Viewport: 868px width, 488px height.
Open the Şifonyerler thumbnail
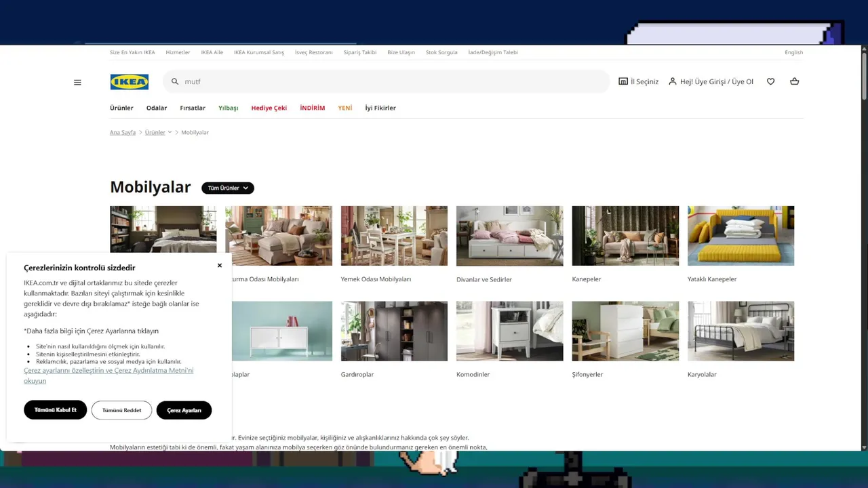[625, 331]
